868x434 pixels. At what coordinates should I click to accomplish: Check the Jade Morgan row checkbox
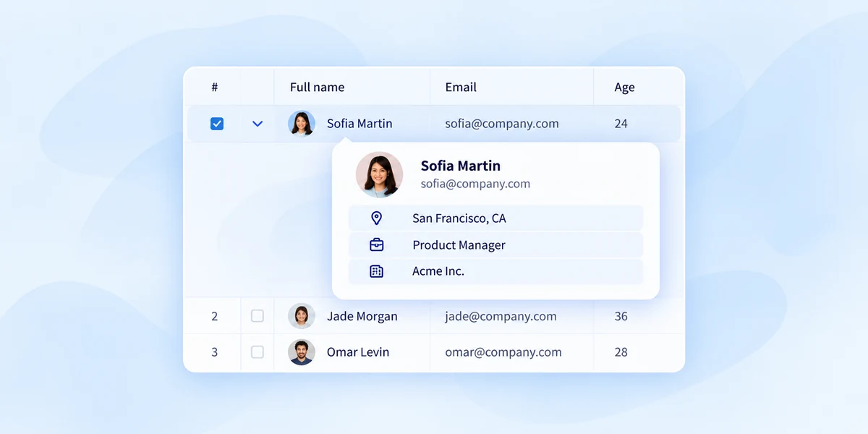click(258, 316)
